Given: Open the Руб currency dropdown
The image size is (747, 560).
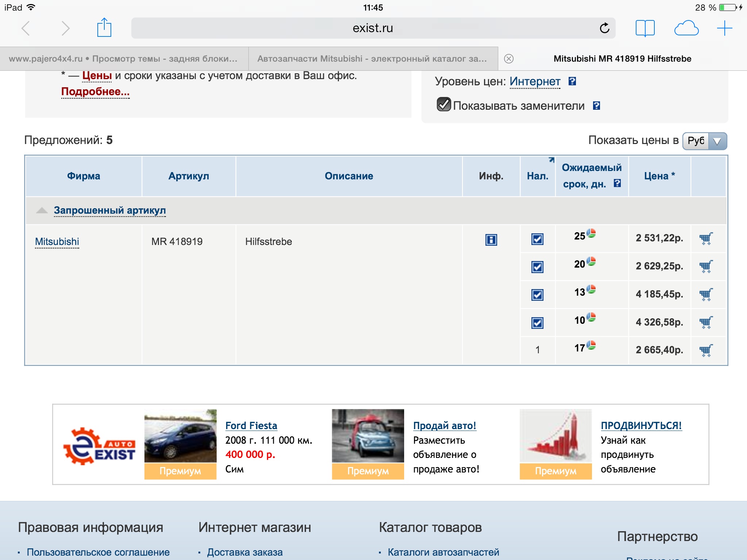Looking at the screenshot, I should click(x=704, y=141).
